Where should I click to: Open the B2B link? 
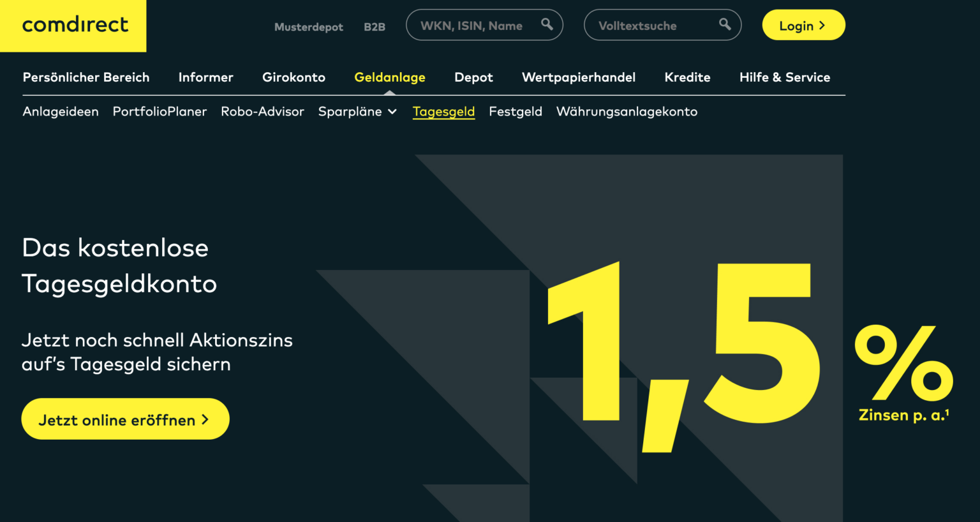click(x=375, y=27)
